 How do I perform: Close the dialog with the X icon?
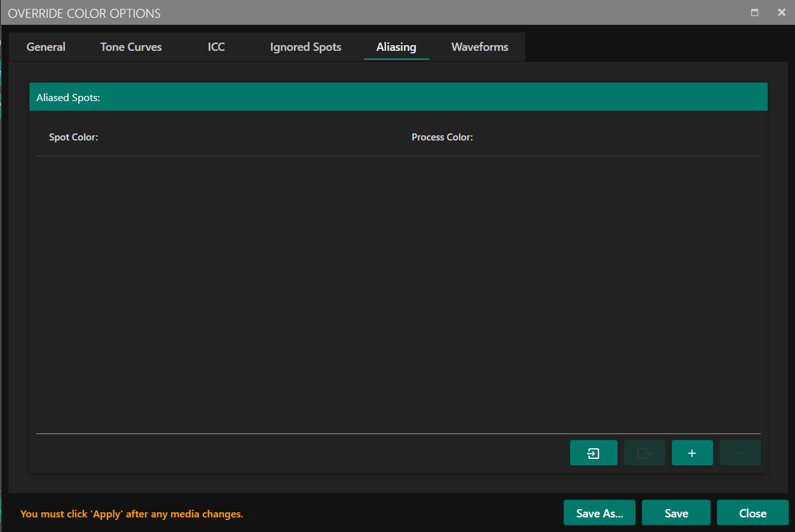click(x=782, y=13)
